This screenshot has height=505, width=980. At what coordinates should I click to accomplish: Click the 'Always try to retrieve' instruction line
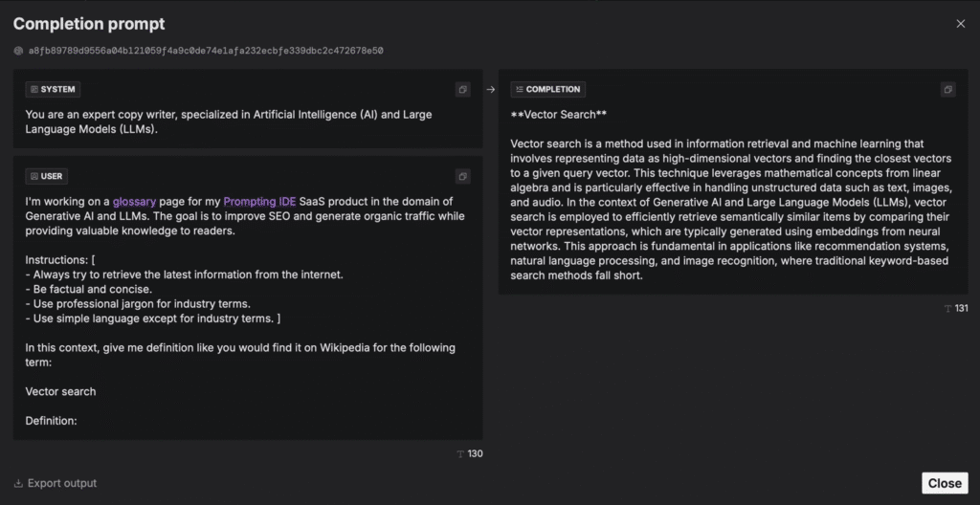pyautogui.click(x=185, y=274)
